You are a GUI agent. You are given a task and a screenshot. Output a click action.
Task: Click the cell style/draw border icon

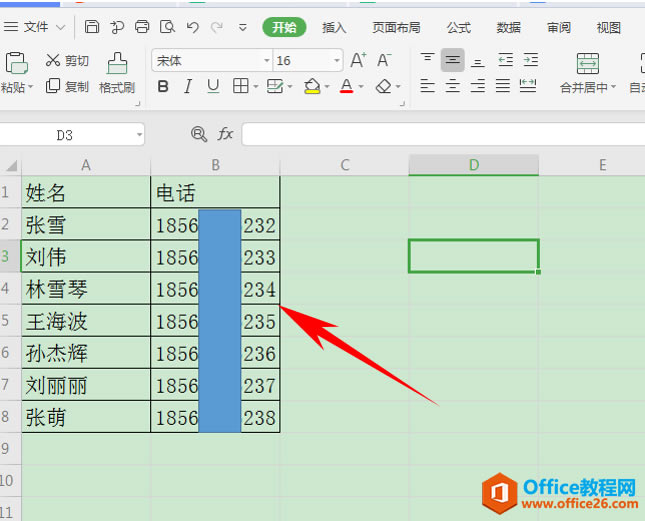click(275, 86)
